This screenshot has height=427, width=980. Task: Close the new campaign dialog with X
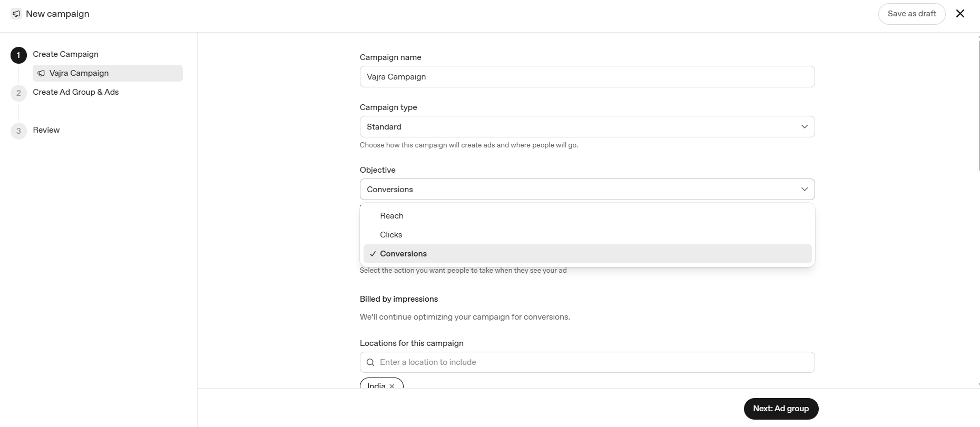(960, 14)
